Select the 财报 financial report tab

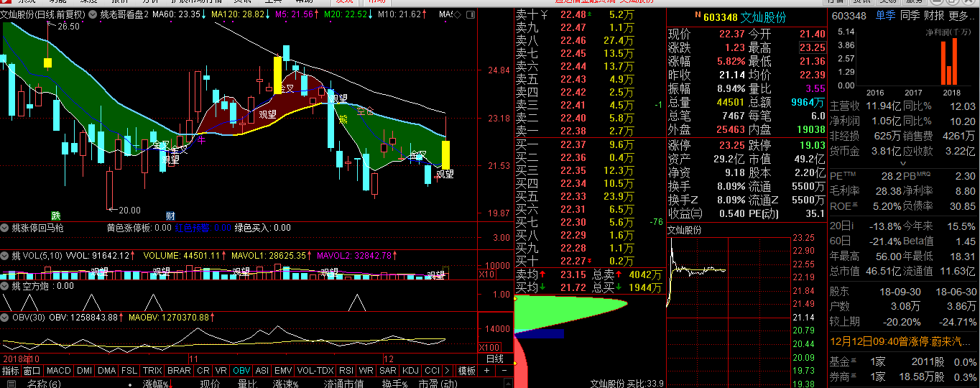coord(934,16)
